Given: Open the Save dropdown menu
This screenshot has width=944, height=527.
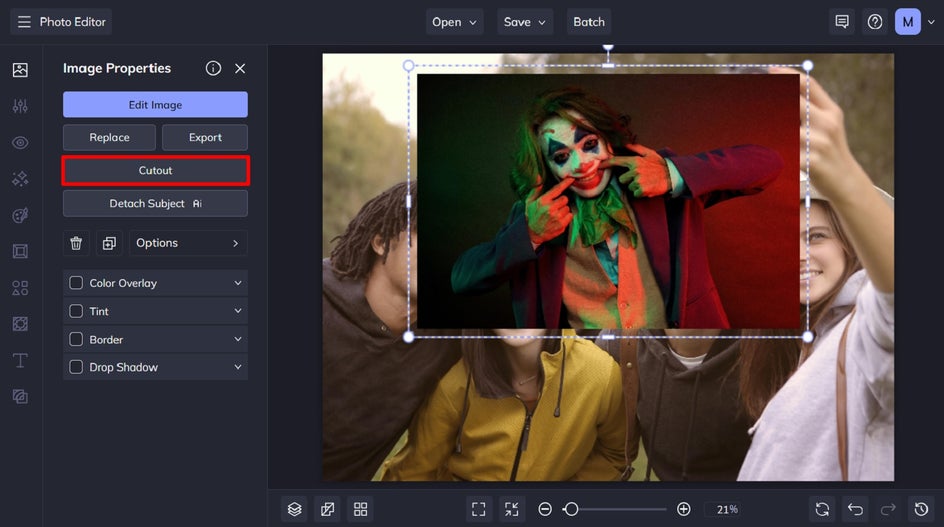Looking at the screenshot, I should (x=525, y=21).
